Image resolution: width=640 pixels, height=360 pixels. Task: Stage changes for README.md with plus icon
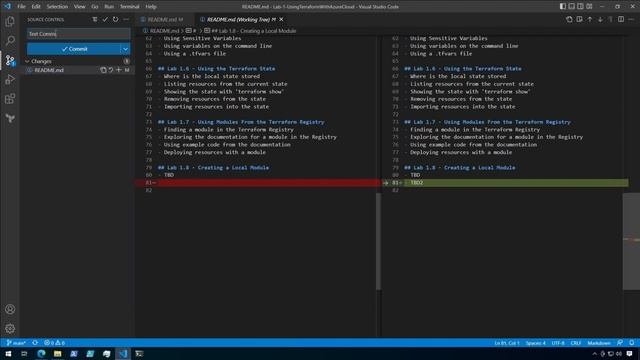click(x=119, y=70)
